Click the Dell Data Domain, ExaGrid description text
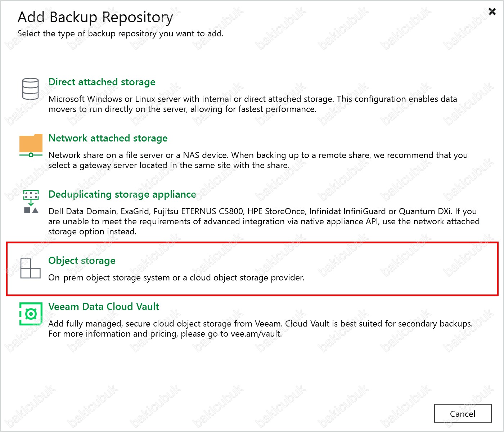 coord(264,221)
